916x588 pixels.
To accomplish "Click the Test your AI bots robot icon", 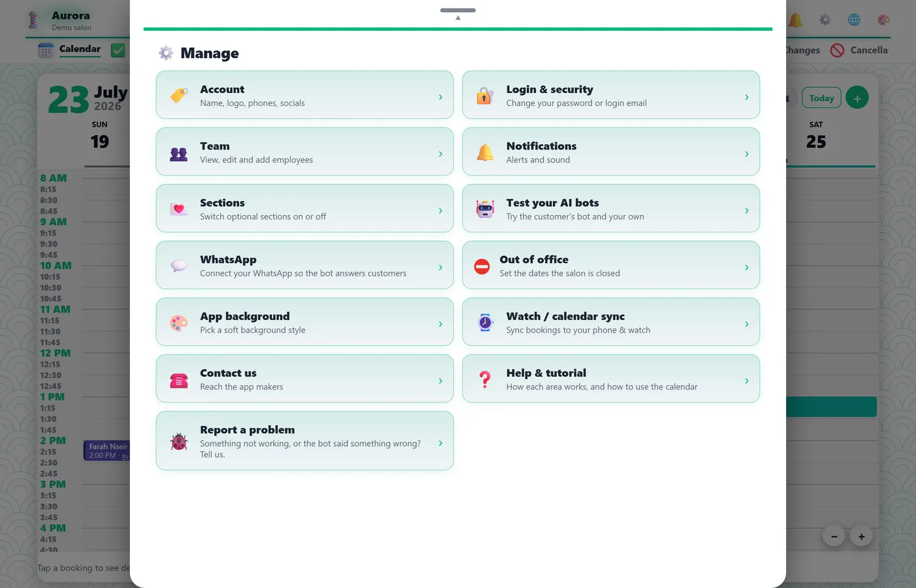I will 485,209.
